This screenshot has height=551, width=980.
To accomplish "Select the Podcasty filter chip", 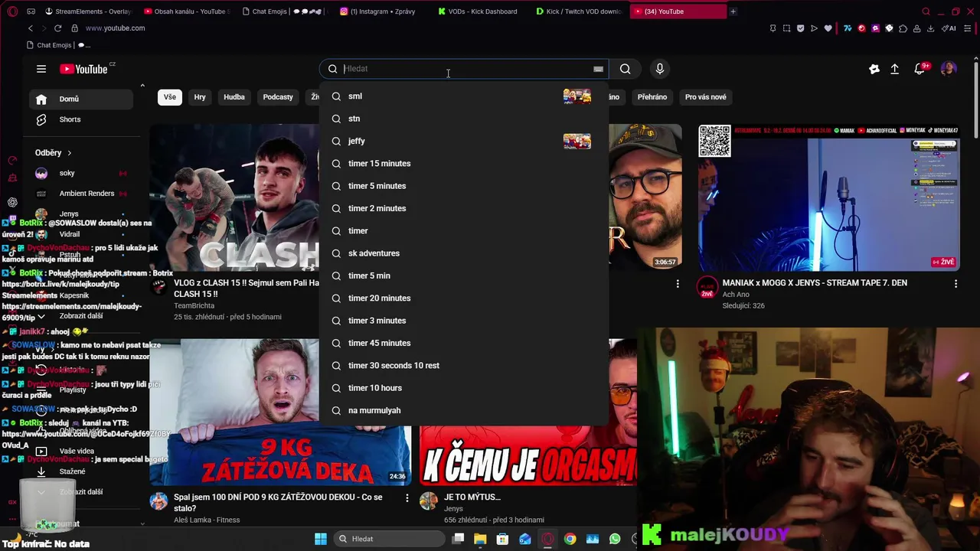I will tap(278, 97).
